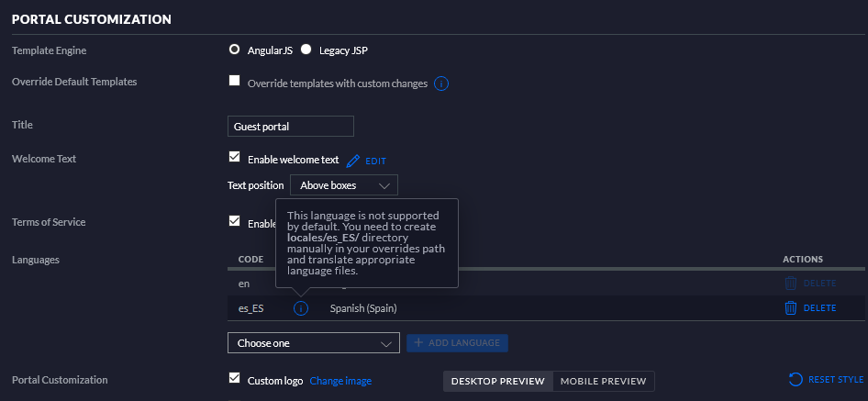The image size is (868, 401).
Task: Click the info icon next to es_ES
Action: pyautogui.click(x=301, y=308)
